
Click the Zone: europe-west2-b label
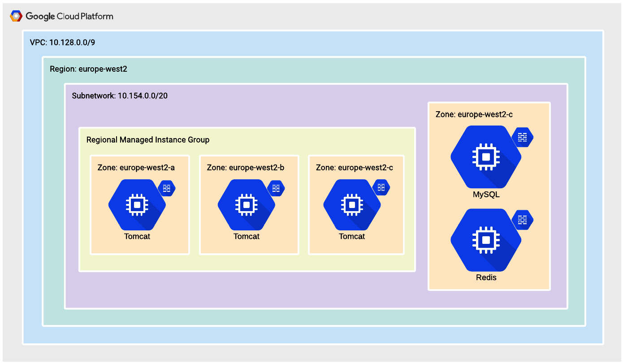246,168
